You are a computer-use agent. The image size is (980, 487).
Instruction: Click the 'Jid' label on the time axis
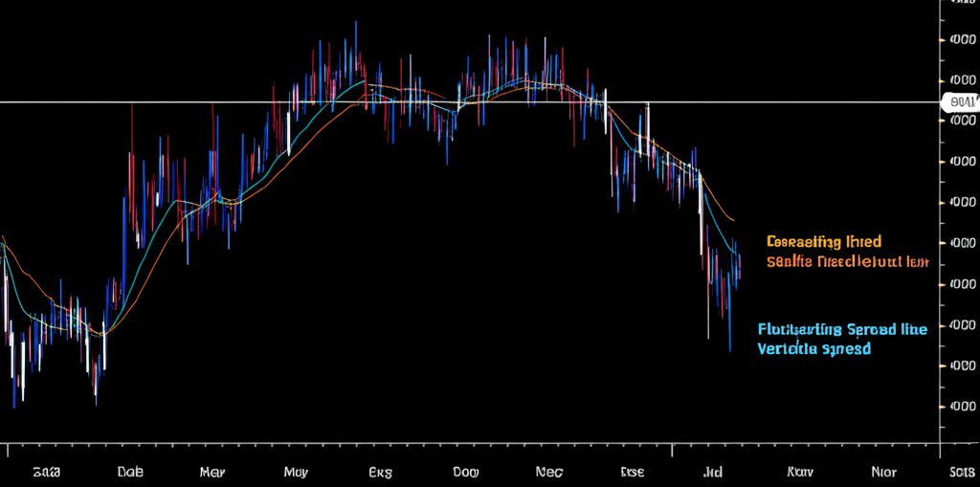click(x=712, y=472)
